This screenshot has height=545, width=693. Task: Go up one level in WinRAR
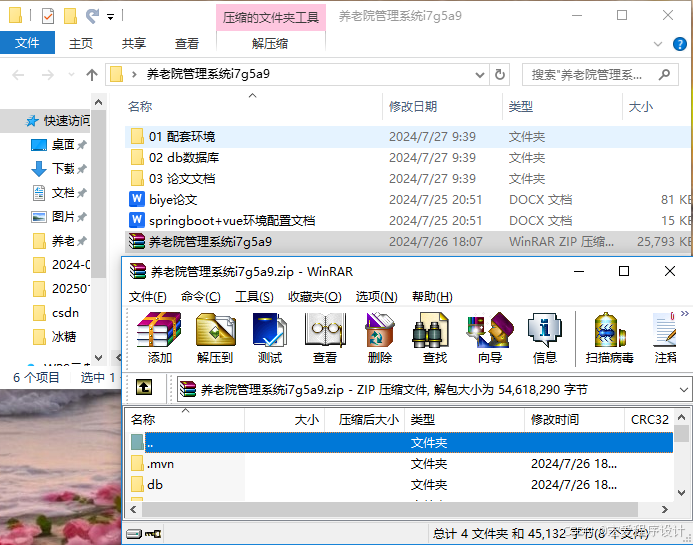point(144,388)
